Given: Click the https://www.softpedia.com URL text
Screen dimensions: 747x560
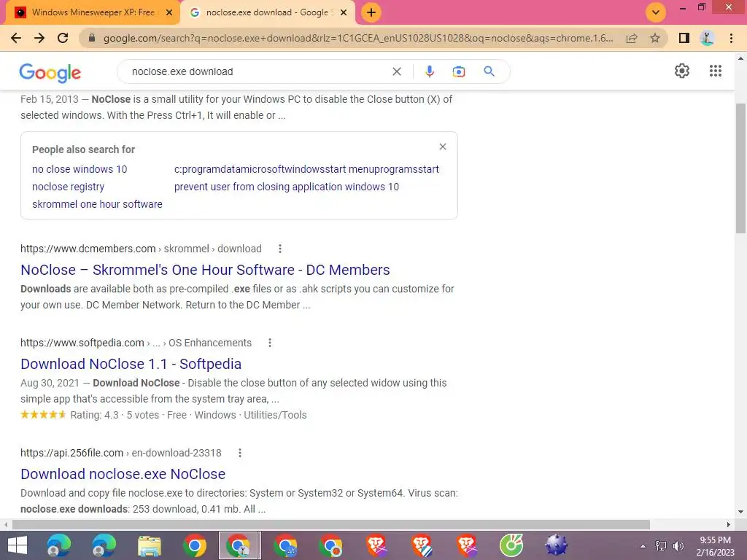Looking at the screenshot, I should 82,343.
